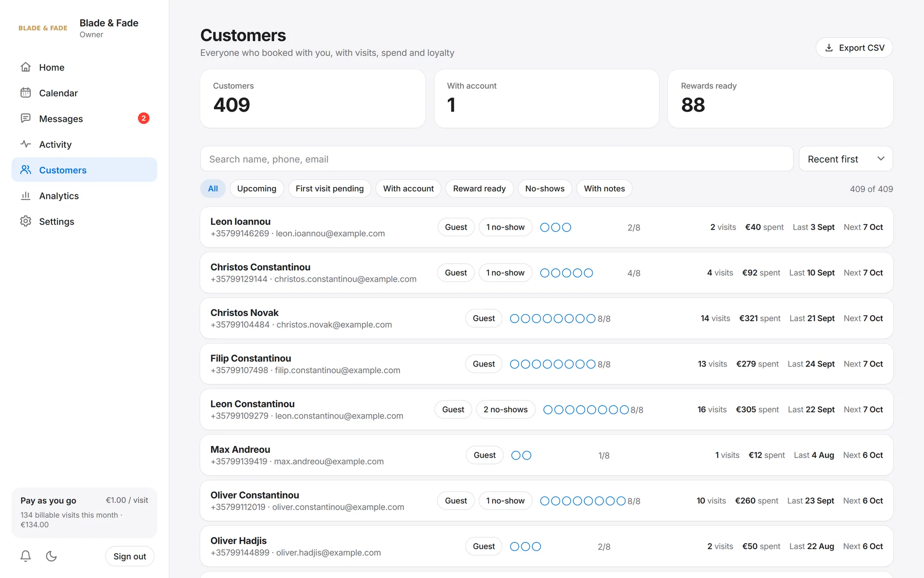
Task: Click the Pay as you go billing card
Action: 84,512
